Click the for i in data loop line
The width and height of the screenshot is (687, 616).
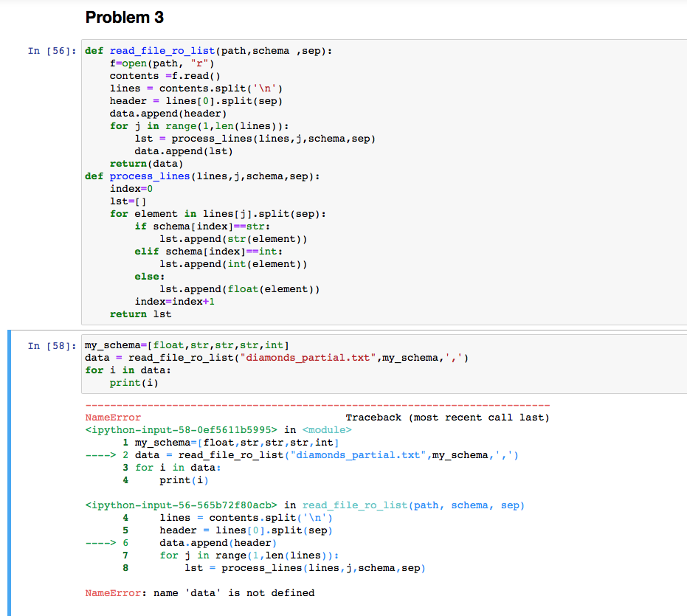click(127, 370)
